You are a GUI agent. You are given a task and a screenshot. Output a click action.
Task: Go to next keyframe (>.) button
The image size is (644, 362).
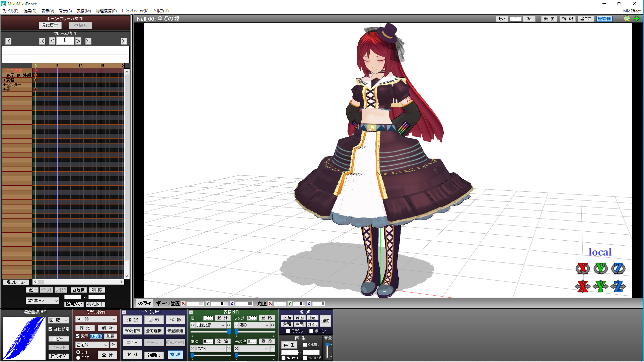(88, 41)
